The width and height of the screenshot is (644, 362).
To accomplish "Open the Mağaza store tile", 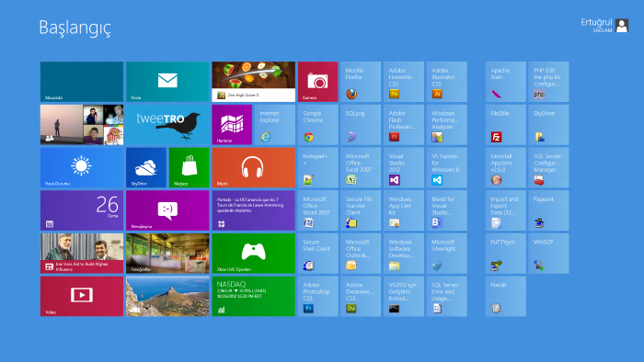I will 189,167.
